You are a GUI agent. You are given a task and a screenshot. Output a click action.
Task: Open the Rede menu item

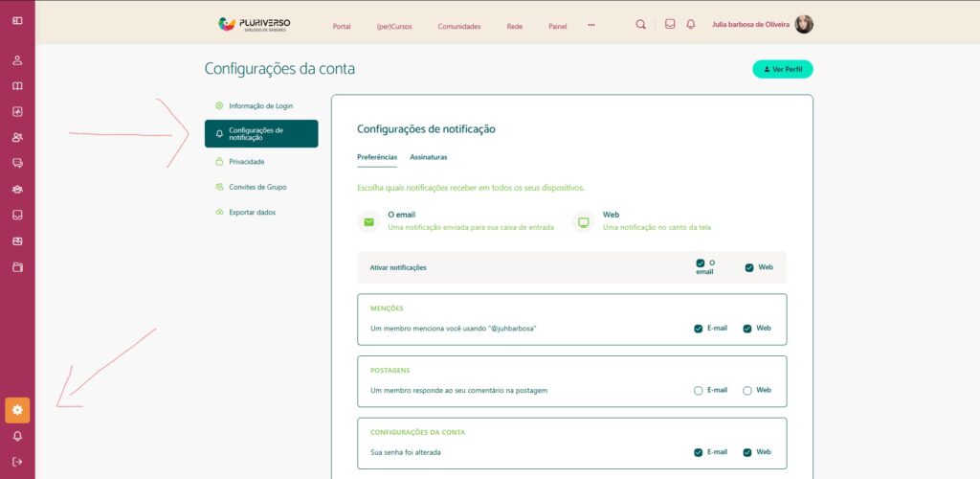pyautogui.click(x=514, y=26)
